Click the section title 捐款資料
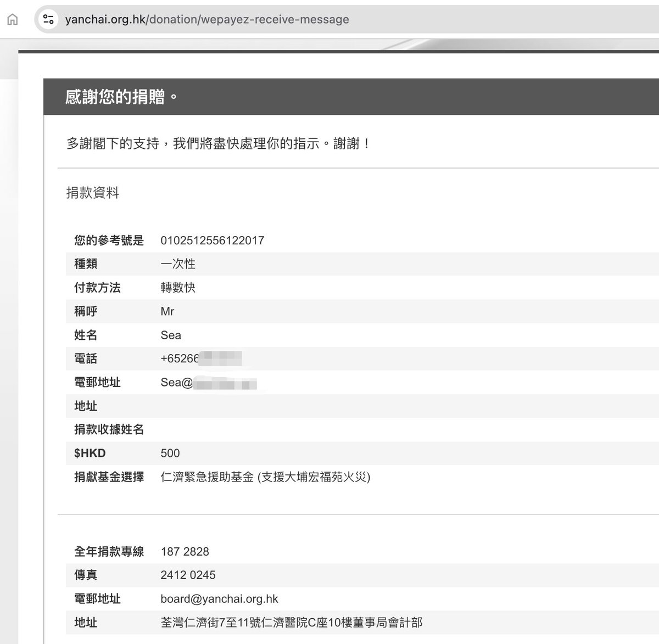The height and width of the screenshot is (644, 659). [x=93, y=193]
